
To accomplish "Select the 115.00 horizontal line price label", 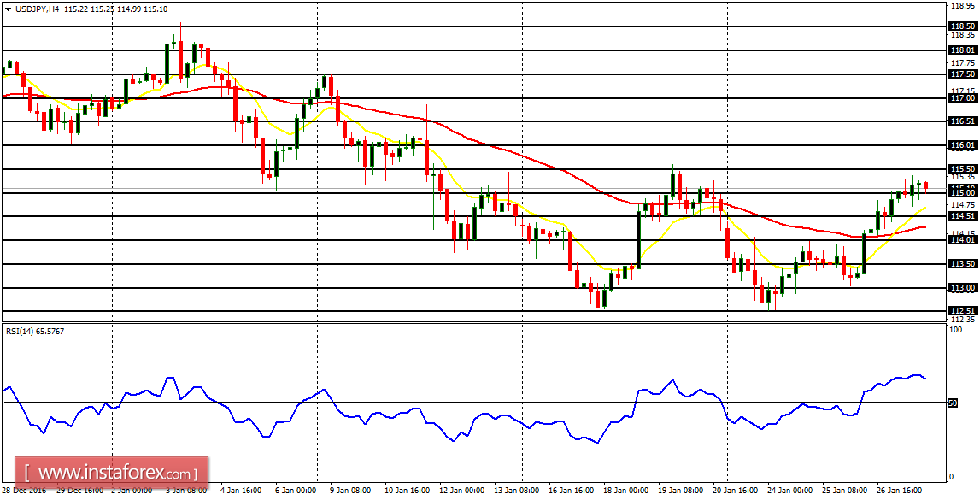I will click(963, 193).
